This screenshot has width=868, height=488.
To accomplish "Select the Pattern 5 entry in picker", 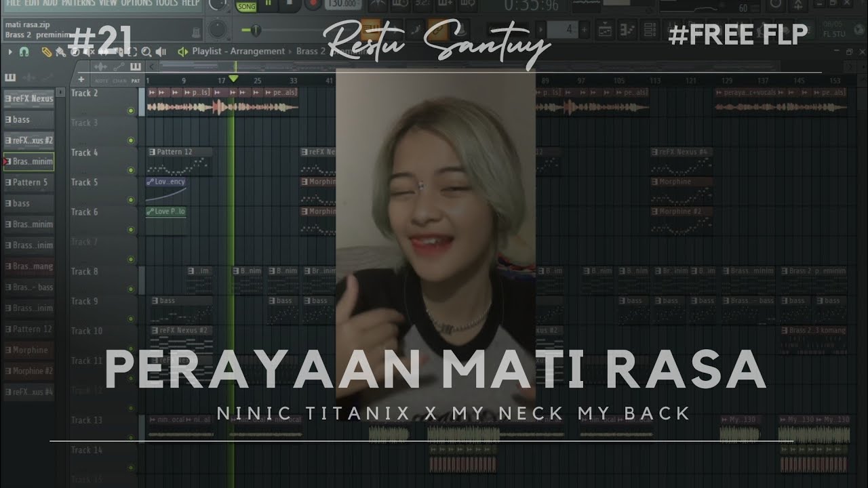I will [x=28, y=182].
